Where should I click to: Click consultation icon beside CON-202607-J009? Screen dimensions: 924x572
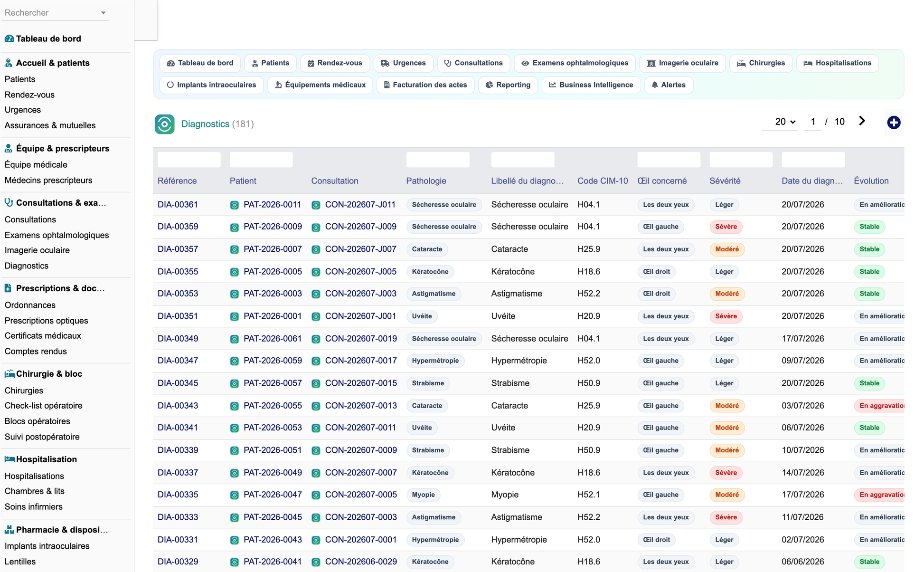[x=316, y=228]
